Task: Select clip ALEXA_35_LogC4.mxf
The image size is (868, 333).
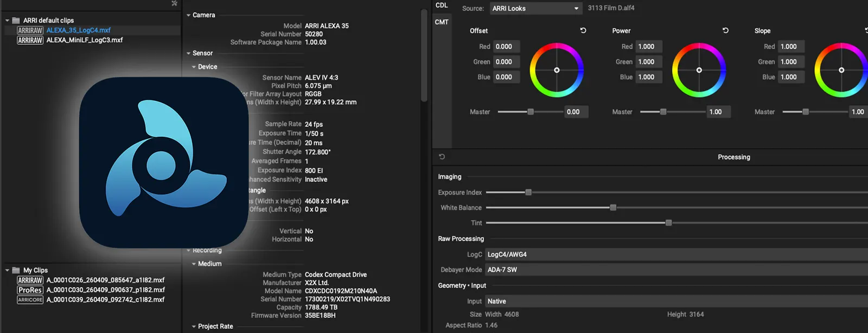Action: coord(79,30)
